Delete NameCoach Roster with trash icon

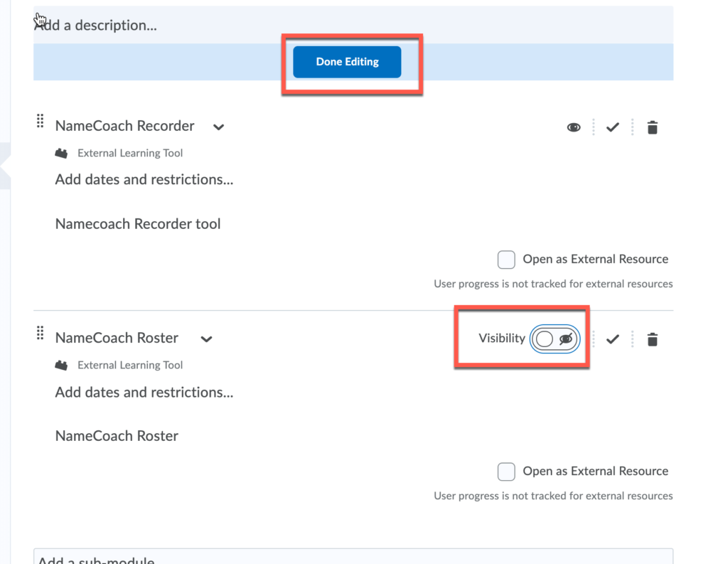653,339
